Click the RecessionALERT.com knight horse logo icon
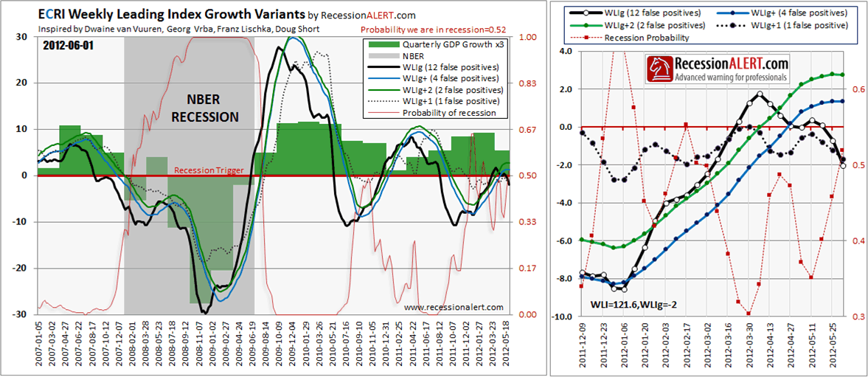 coord(660,70)
